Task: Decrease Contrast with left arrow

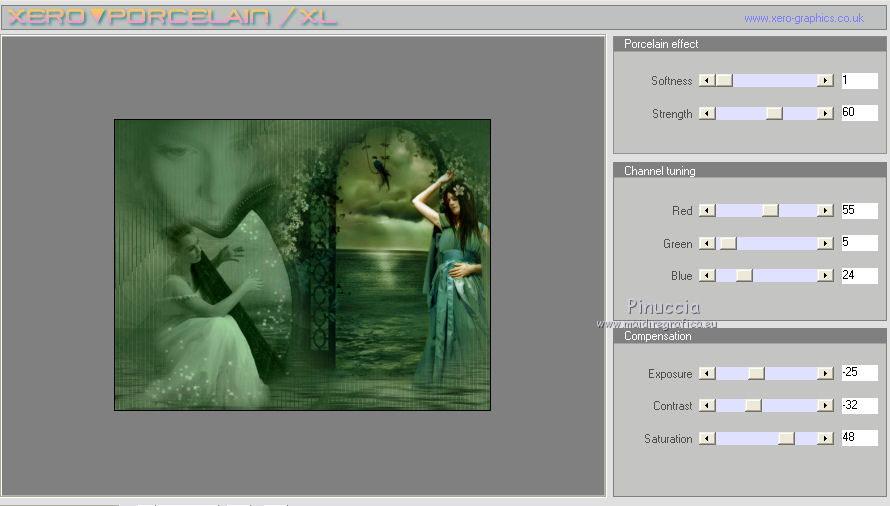Action: point(707,406)
